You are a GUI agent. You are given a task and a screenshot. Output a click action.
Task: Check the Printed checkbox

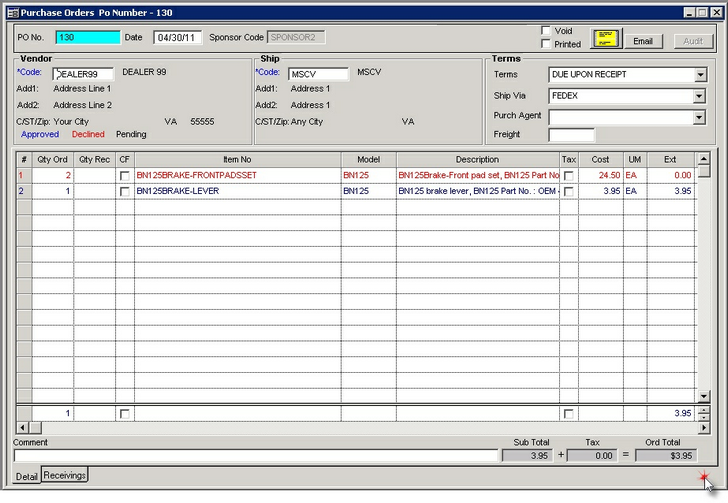(546, 44)
